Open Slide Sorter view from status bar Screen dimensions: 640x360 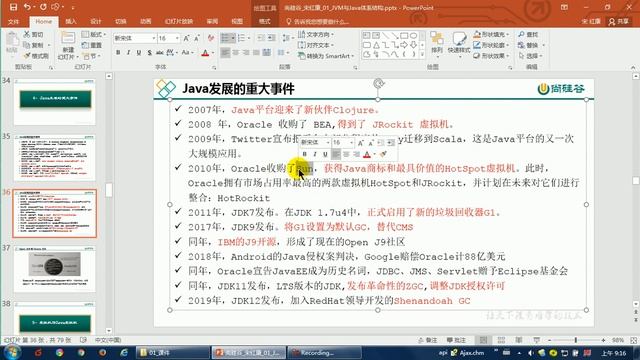501,340
